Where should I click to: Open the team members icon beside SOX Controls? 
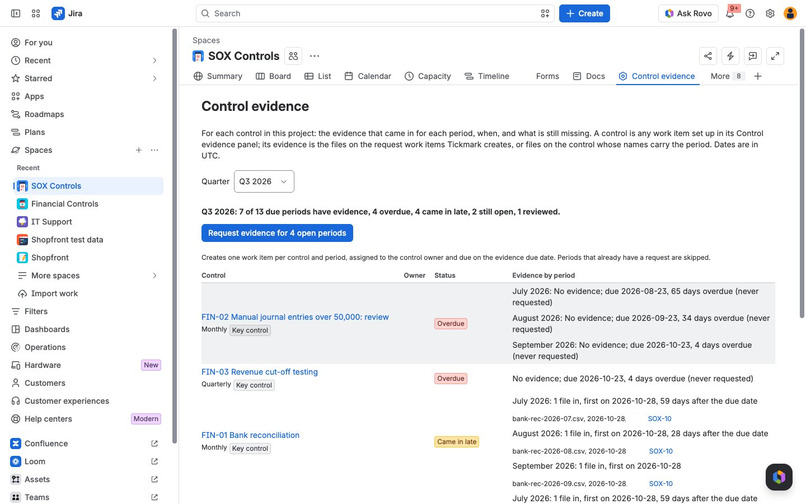pyautogui.click(x=293, y=56)
